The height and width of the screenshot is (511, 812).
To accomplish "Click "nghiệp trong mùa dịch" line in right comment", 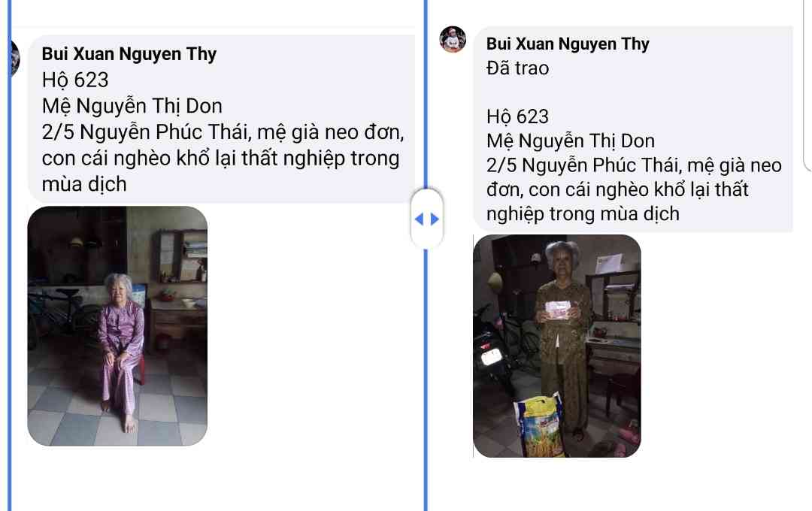I will point(583,214).
